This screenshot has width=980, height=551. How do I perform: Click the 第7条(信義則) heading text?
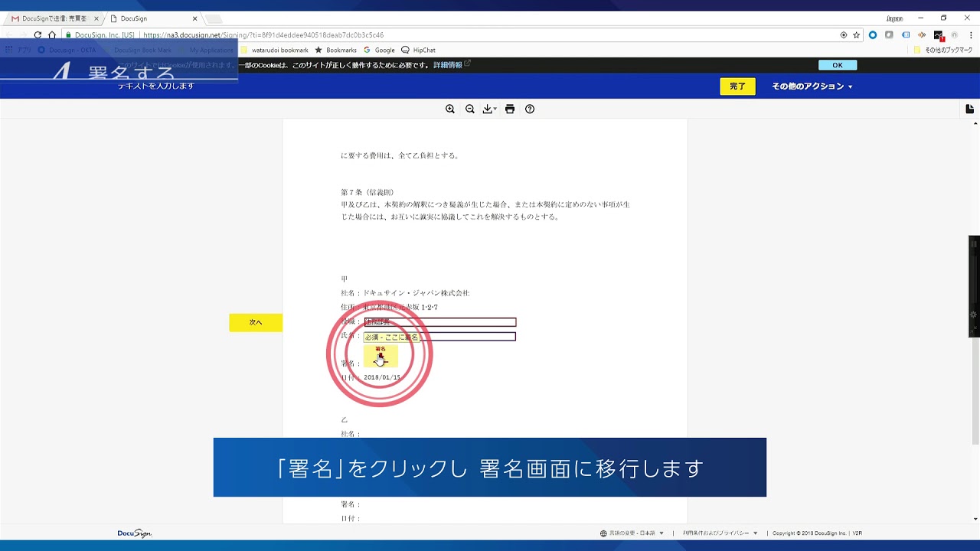click(x=367, y=192)
